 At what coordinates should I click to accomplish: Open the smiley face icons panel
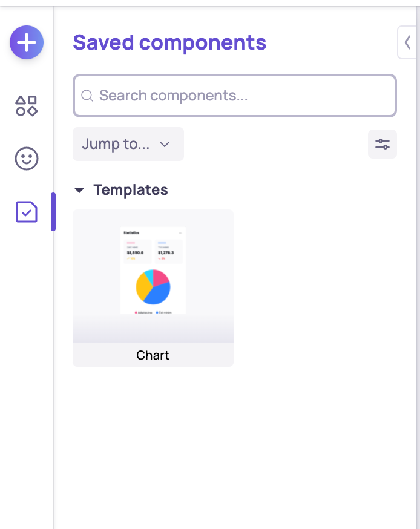click(26, 159)
